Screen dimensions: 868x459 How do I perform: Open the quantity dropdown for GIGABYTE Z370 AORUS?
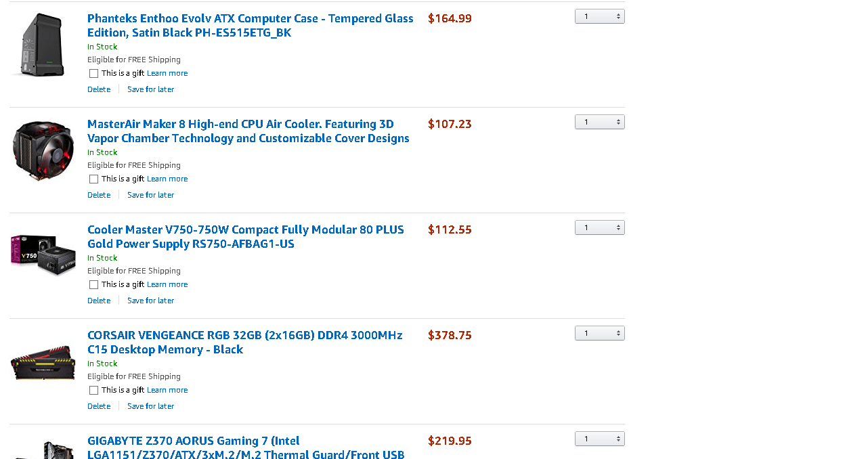(x=599, y=439)
